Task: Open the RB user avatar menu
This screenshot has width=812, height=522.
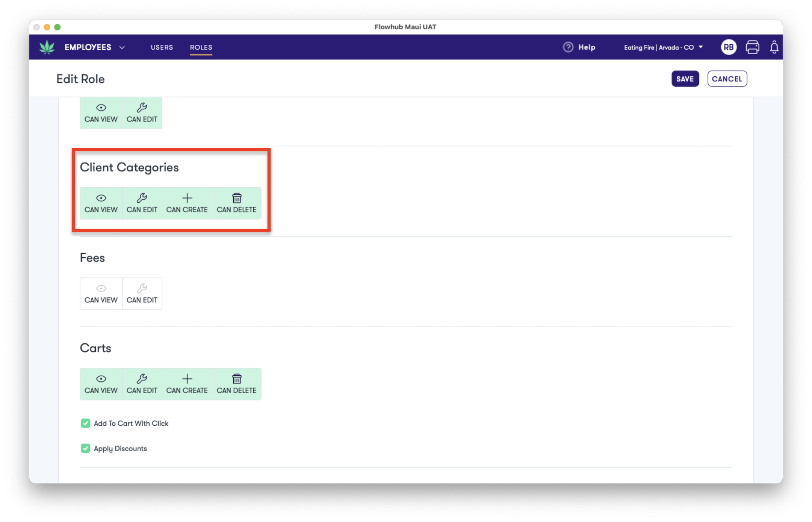Action: [728, 47]
